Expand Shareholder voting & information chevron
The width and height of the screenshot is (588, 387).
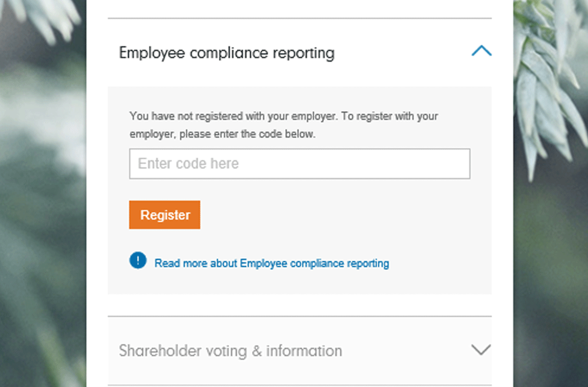tap(481, 350)
